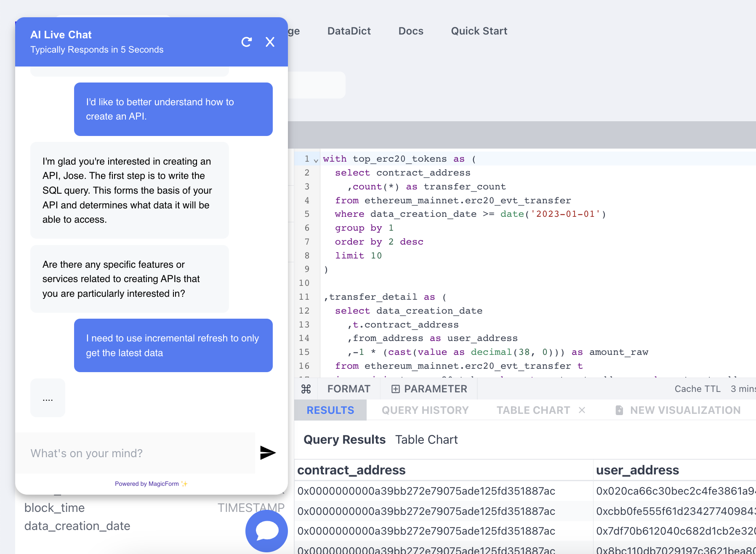Click the 'I'd like to better understand' chat message
Screen dimensions: 756x554
(x=173, y=109)
